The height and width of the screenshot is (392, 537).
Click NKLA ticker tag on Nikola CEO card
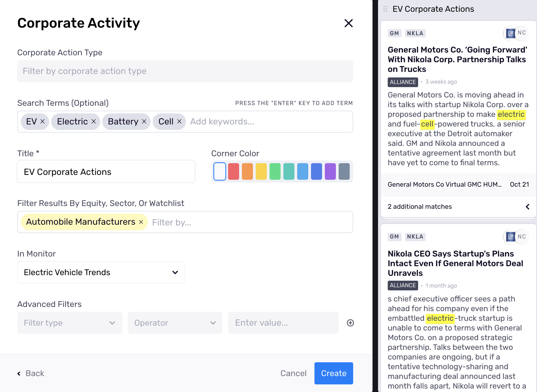[x=415, y=237]
